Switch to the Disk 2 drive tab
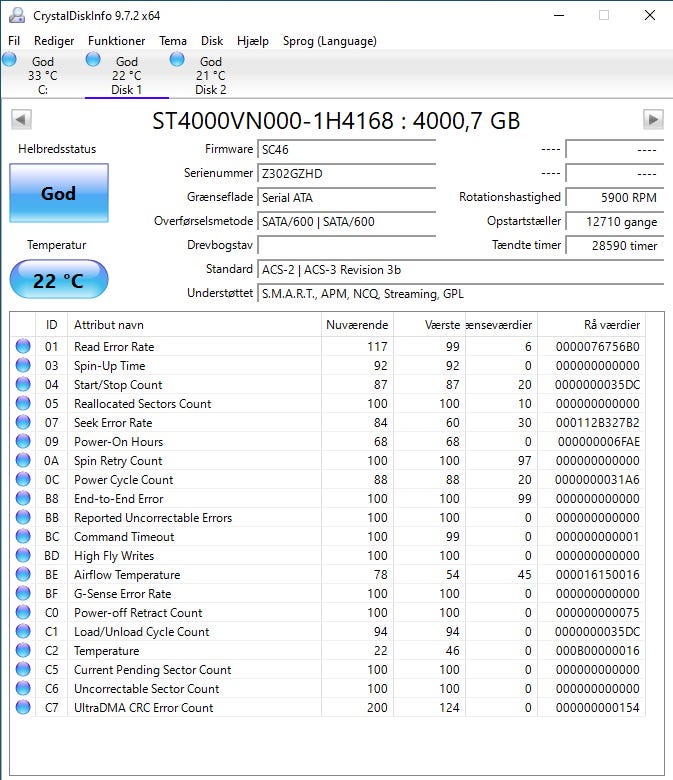The image size is (673, 780). [x=210, y=76]
